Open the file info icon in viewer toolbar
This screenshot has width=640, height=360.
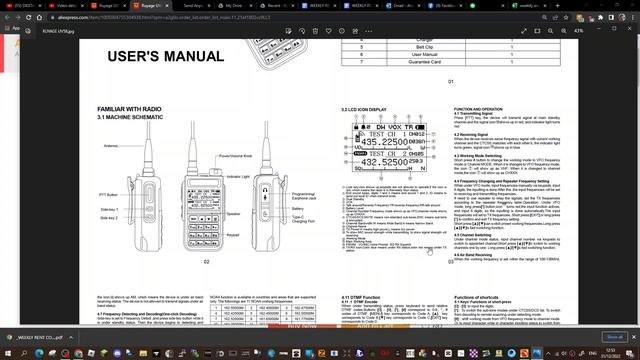click(x=342, y=31)
